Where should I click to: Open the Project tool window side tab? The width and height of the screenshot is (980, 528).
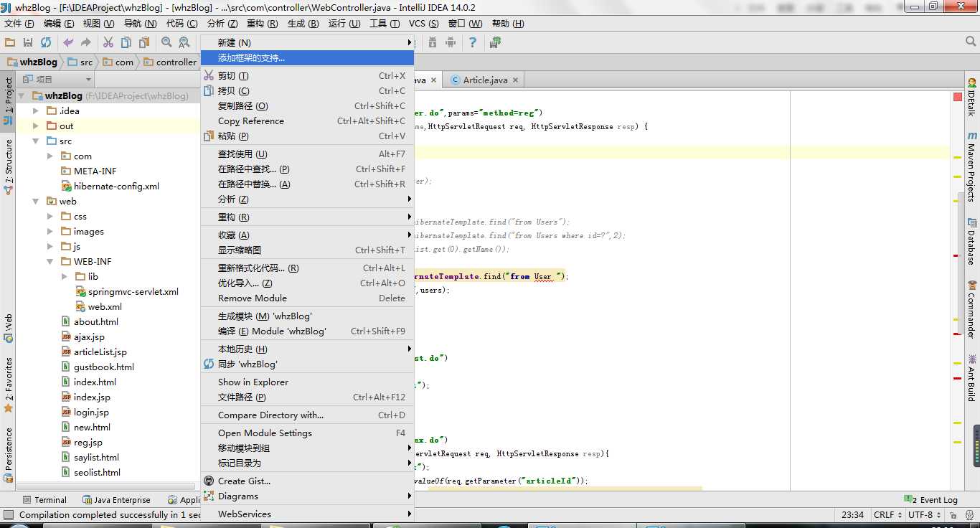(8, 101)
